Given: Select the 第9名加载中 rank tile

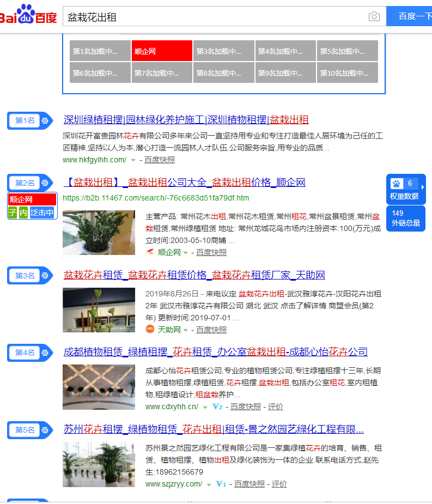Looking at the screenshot, I should (x=285, y=72).
